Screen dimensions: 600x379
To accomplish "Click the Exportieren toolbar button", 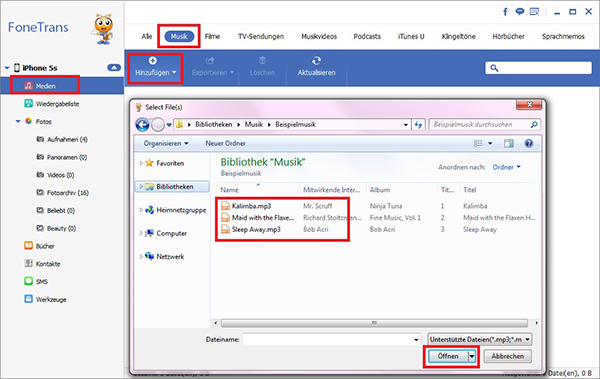I will pyautogui.click(x=213, y=67).
